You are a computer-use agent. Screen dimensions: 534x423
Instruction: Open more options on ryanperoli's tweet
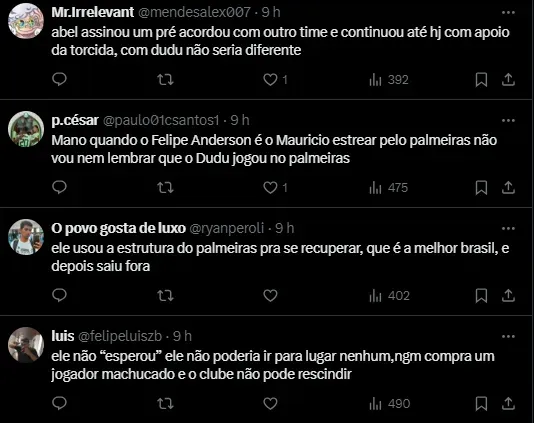[x=508, y=229]
